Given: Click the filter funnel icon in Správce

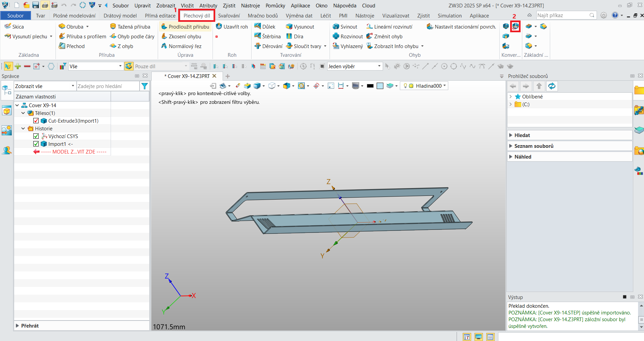Looking at the screenshot, I should coord(145,86).
